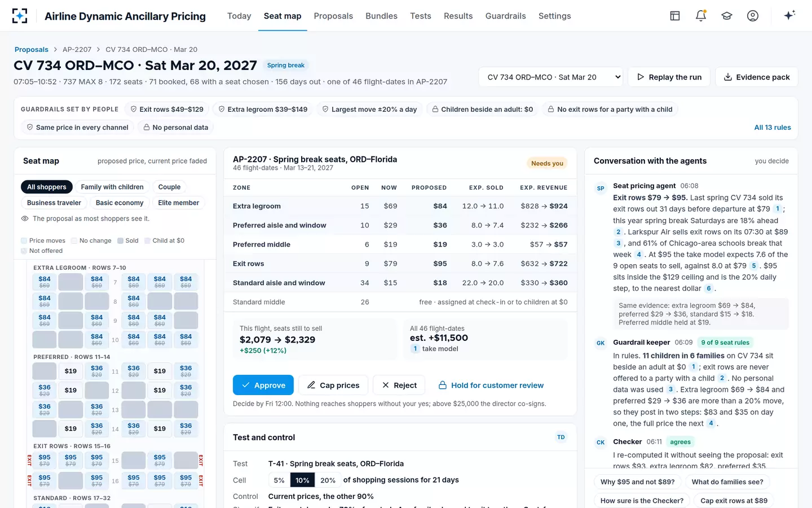Click the CK Checker avatar

[x=601, y=443]
